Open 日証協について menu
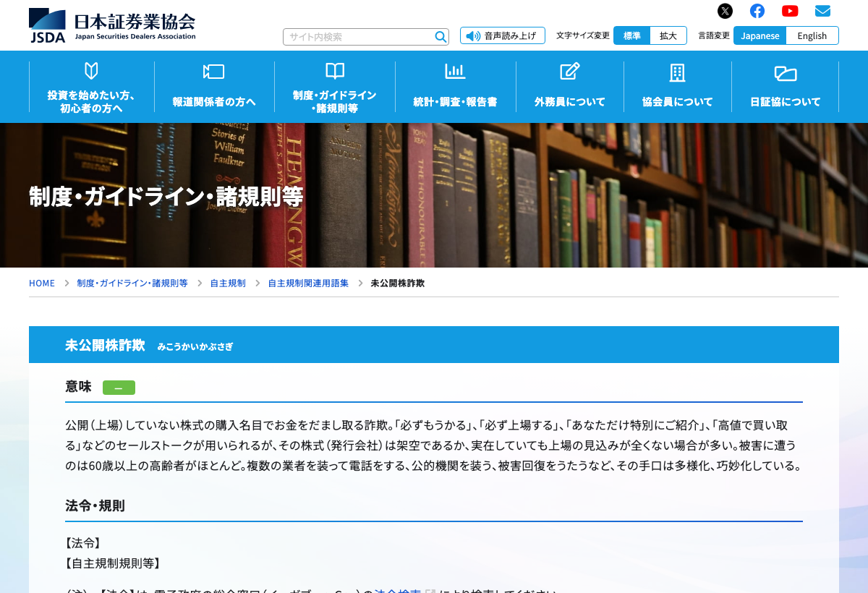 coord(786,87)
